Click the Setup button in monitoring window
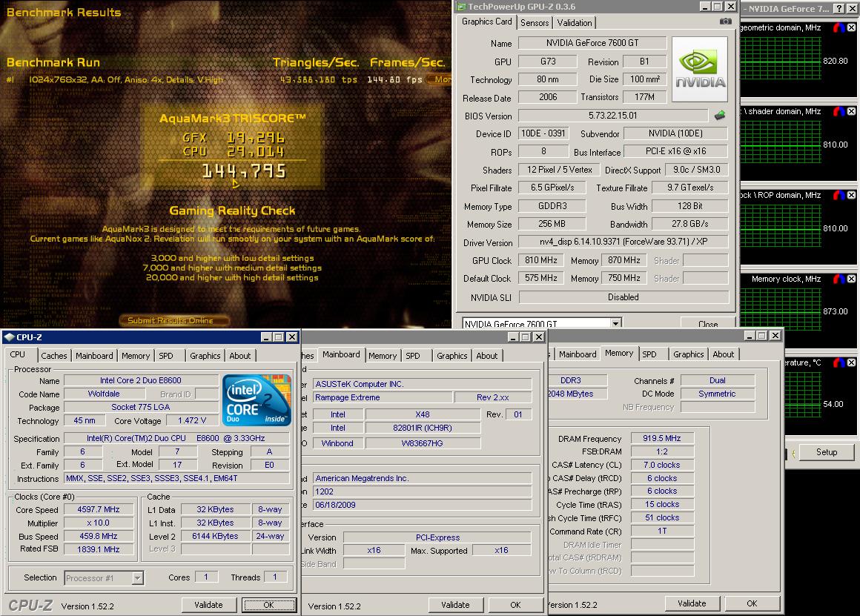The image size is (860, 616). tap(827, 452)
